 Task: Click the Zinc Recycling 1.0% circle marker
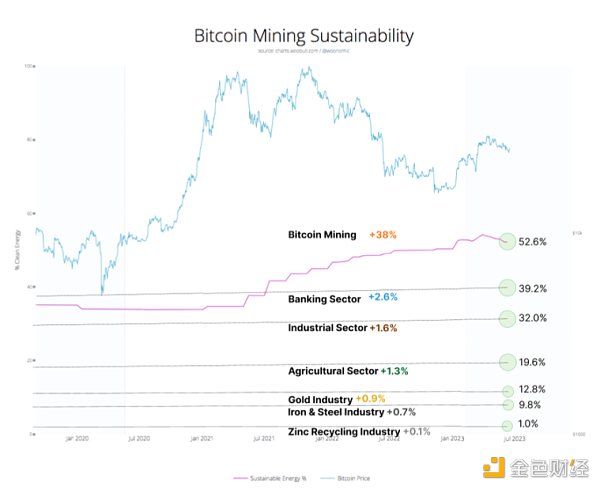(508, 424)
